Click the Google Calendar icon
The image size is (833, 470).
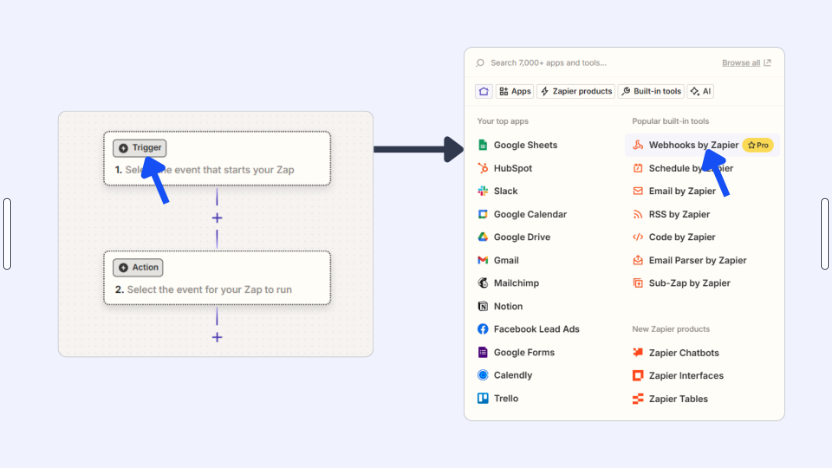click(483, 214)
